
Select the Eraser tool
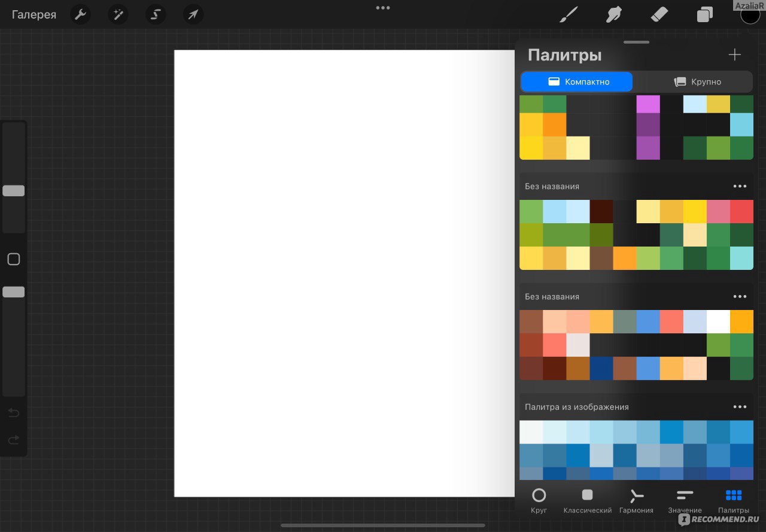click(658, 14)
